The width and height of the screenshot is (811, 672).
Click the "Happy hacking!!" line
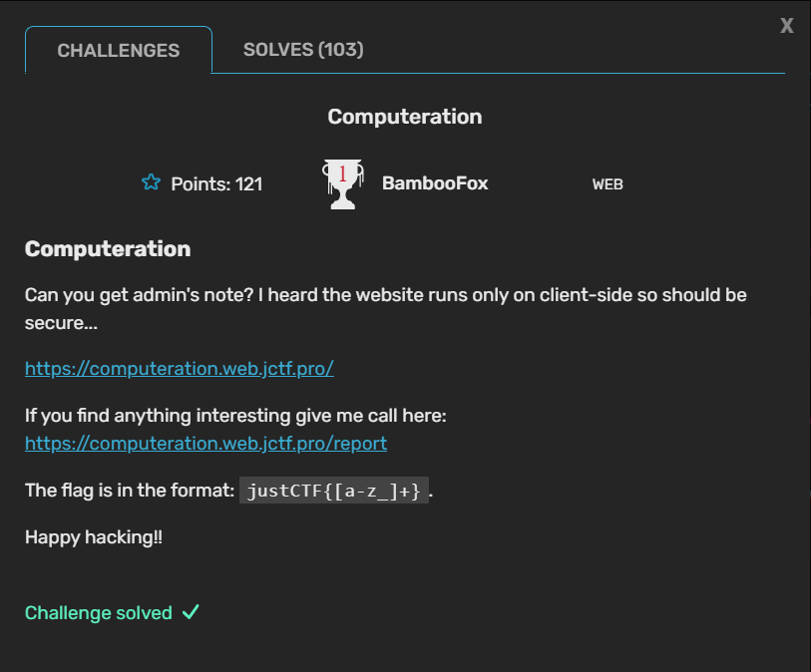click(x=94, y=537)
